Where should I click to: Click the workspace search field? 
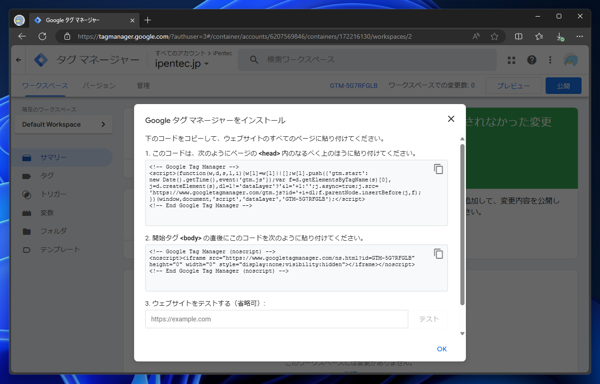(367, 60)
